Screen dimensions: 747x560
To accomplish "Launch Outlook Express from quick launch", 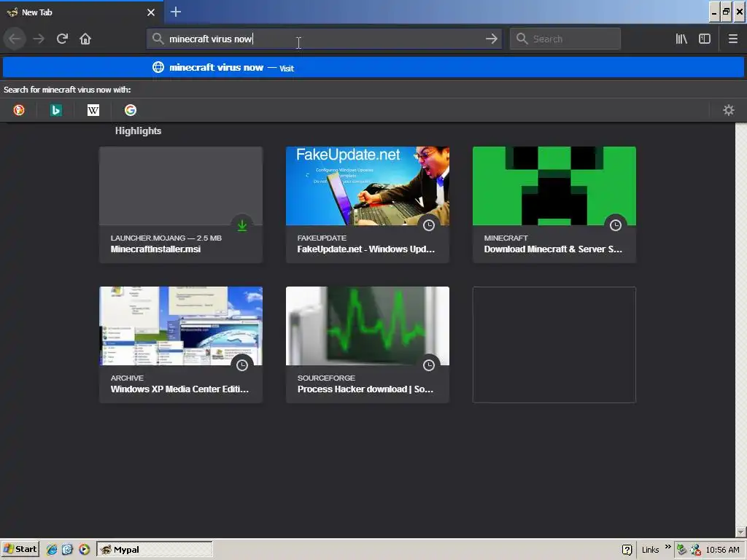I will click(67, 550).
